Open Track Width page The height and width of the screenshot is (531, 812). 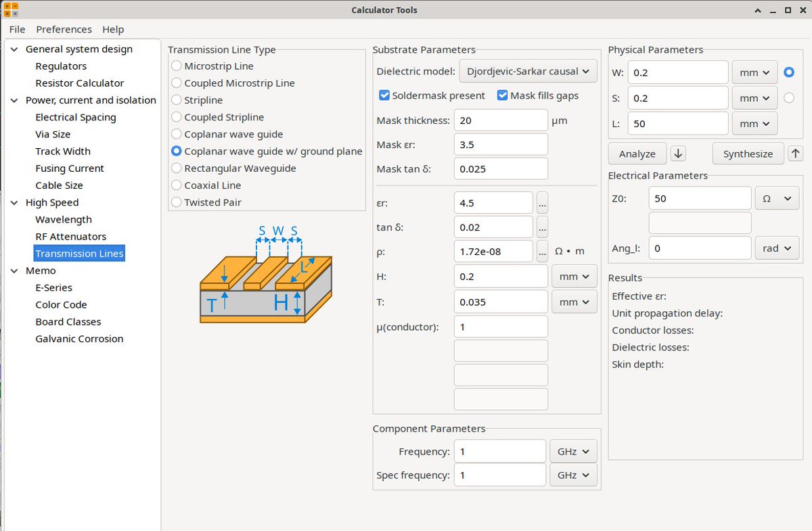tap(62, 152)
